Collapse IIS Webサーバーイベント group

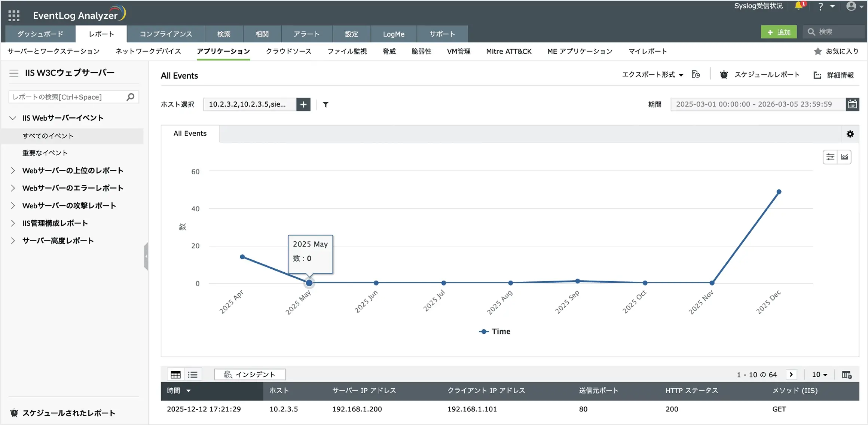click(x=13, y=118)
